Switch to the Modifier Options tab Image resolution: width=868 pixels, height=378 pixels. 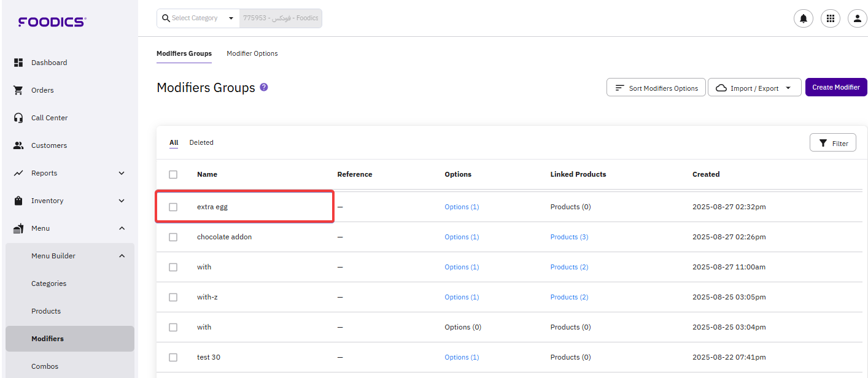pos(252,54)
